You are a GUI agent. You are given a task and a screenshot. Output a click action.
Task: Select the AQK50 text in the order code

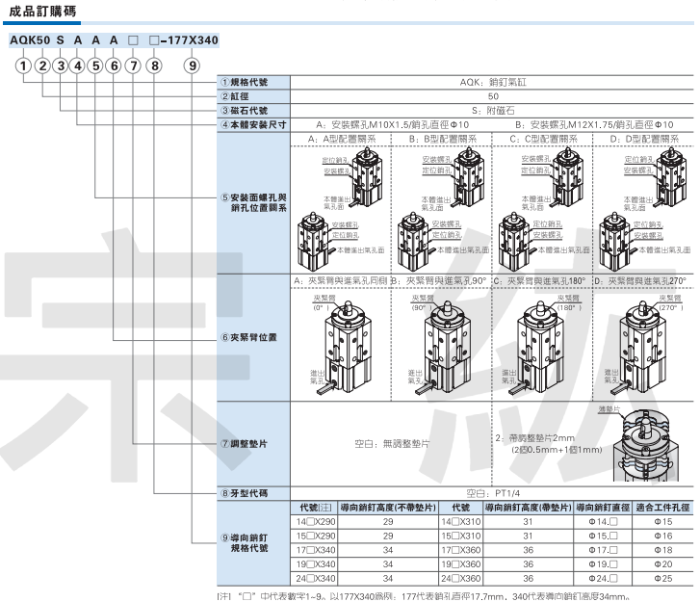point(30,40)
